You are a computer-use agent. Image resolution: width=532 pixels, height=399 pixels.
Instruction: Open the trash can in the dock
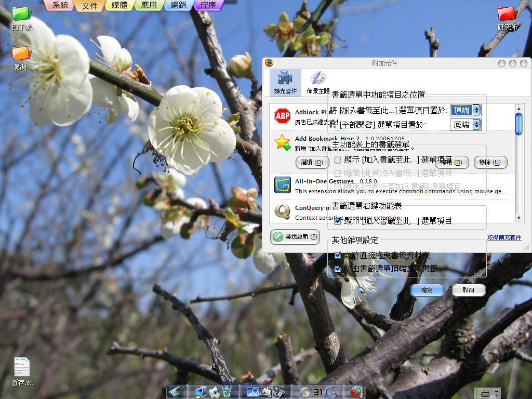(227, 392)
